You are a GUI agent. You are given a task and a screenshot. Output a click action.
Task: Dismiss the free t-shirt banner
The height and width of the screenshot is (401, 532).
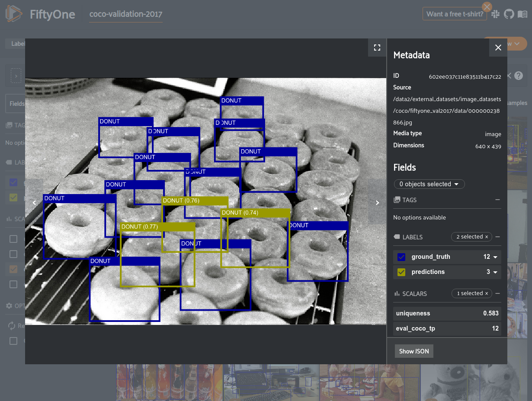[487, 7]
